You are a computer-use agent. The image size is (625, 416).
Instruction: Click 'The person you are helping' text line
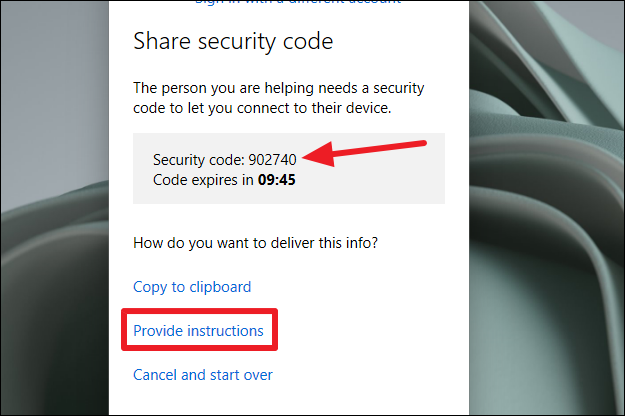point(279,88)
